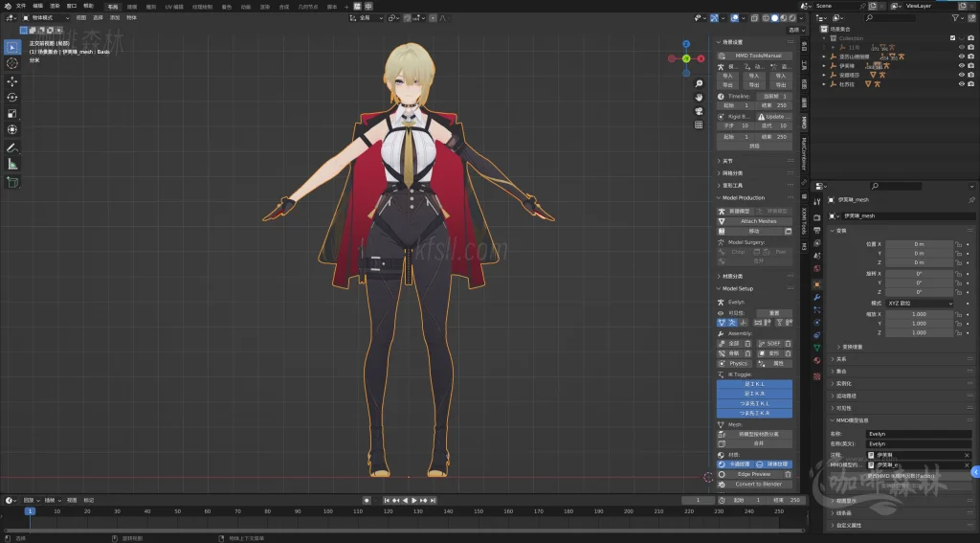Click the viewport zoom magnifier icon
Screen dimensions: 980x543
699,84
